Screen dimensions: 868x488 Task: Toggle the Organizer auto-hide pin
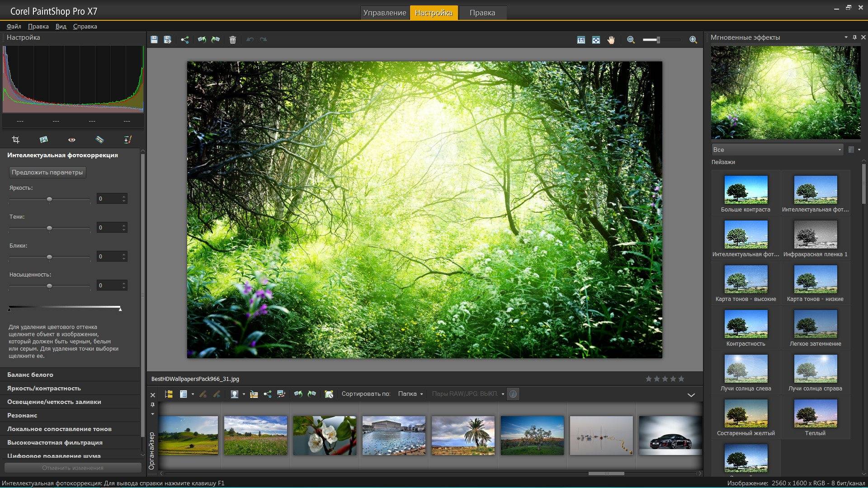[153, 404]
